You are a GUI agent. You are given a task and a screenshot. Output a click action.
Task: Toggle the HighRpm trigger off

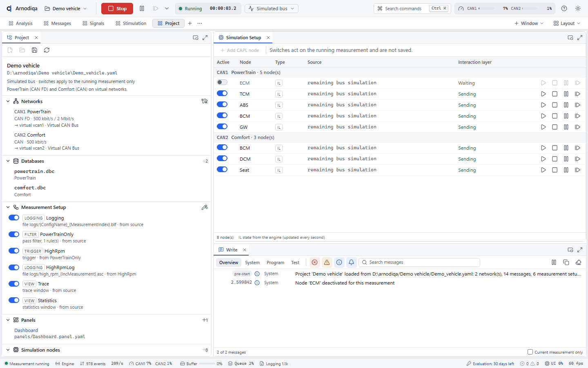point(14,251)
